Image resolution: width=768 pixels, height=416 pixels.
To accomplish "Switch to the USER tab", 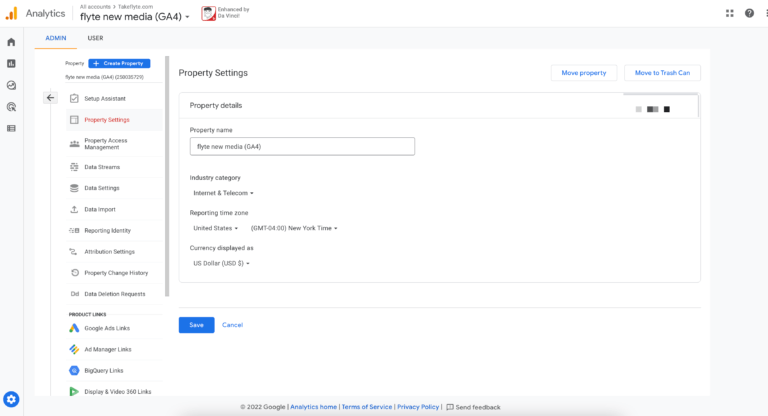I will pyautogui.click(x=95, y=38).
